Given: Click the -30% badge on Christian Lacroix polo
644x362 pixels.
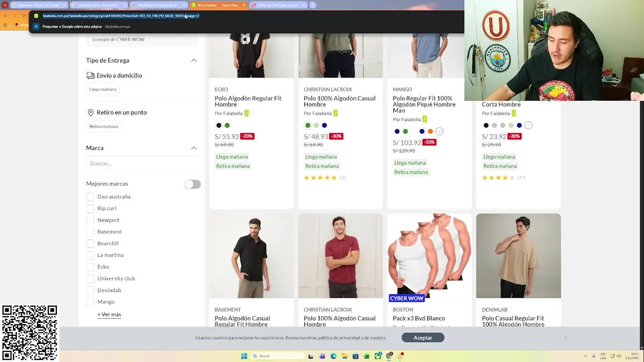Looking at the screenshot, I should point(336,136).
